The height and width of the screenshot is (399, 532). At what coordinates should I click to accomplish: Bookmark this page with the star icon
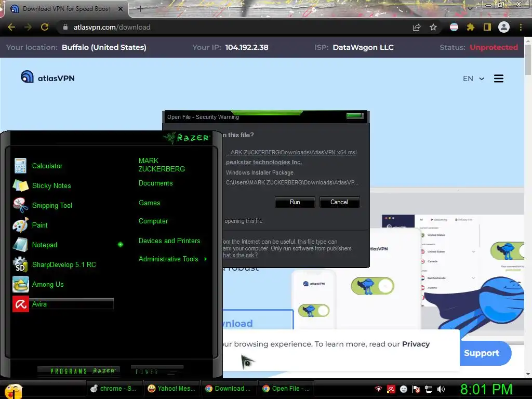433,27
